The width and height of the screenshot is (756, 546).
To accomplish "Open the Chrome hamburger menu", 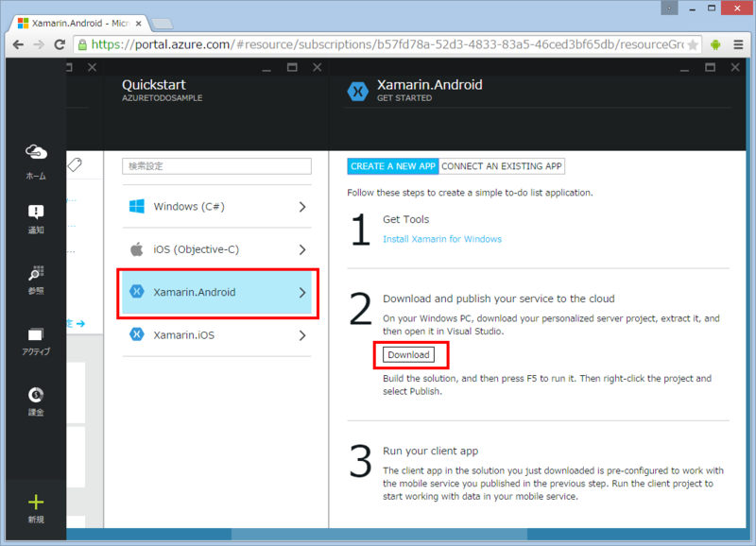I will [738, 44].
